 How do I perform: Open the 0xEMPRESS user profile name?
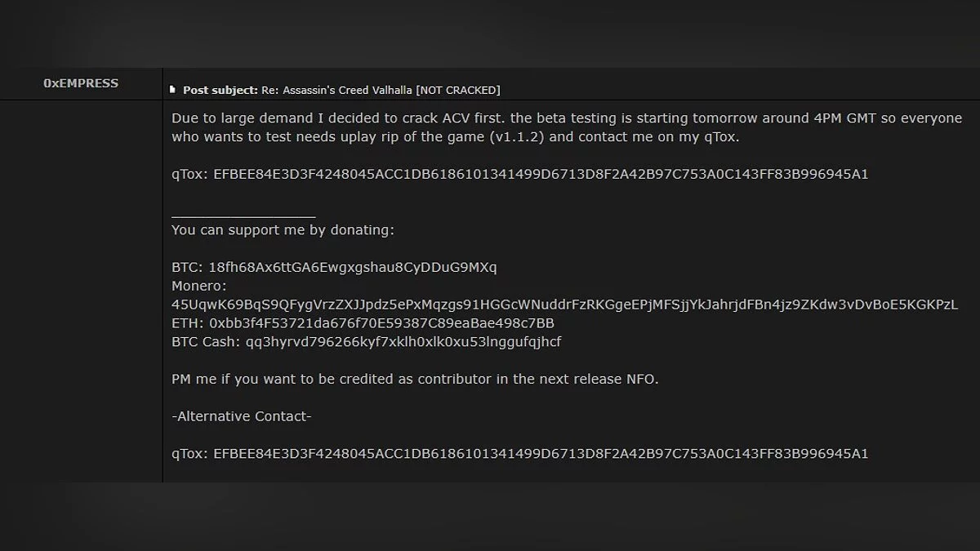click(x=81, y=83)
